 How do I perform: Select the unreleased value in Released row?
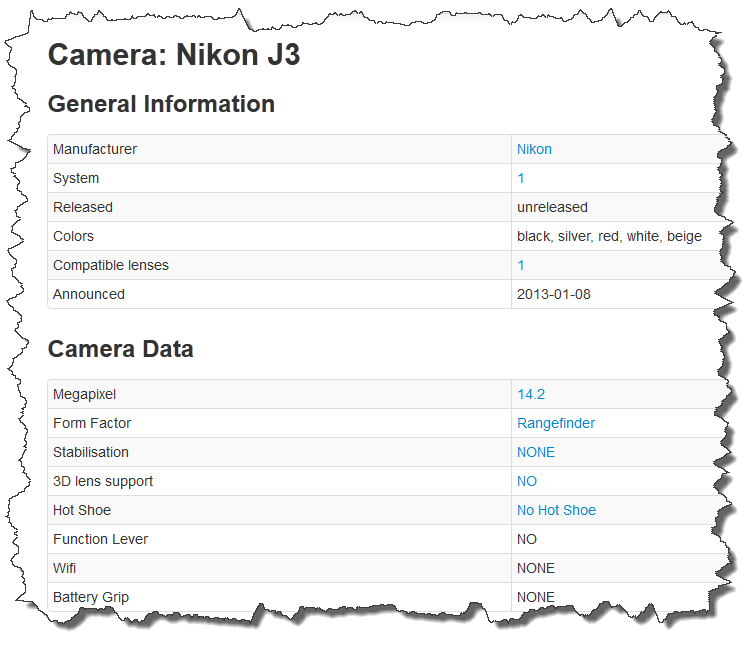click(552, 207)
